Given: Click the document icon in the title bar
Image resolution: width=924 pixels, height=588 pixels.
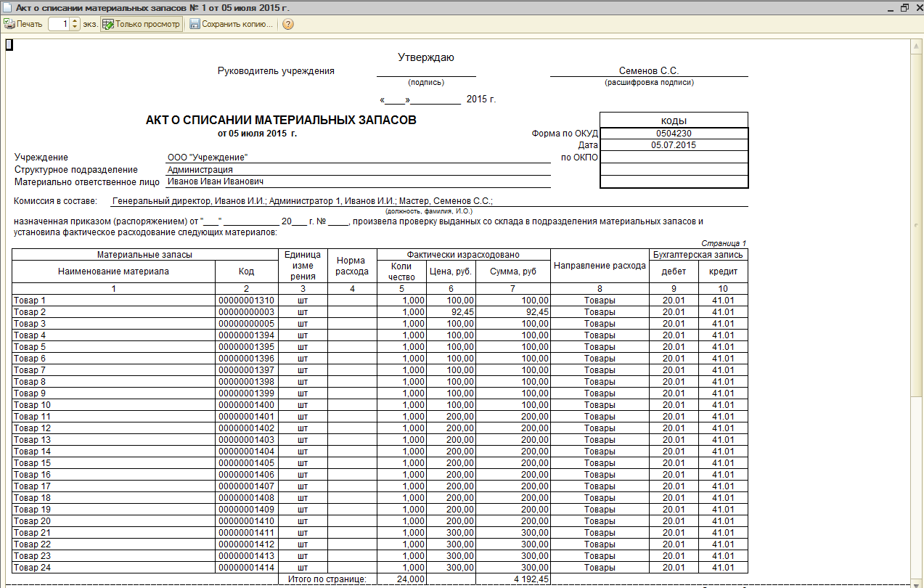Looking at the screenshot, I should [7, 7].
